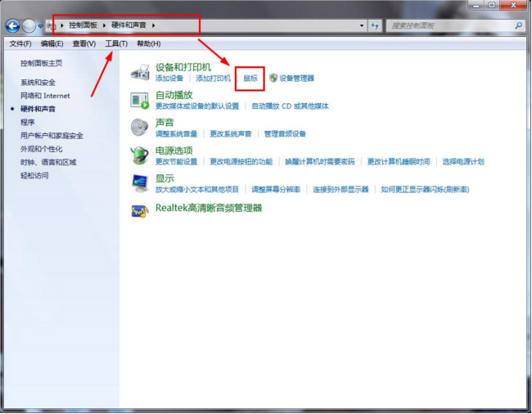
Task: Click the 更改系统声音 link
Action: pos(231,134)
